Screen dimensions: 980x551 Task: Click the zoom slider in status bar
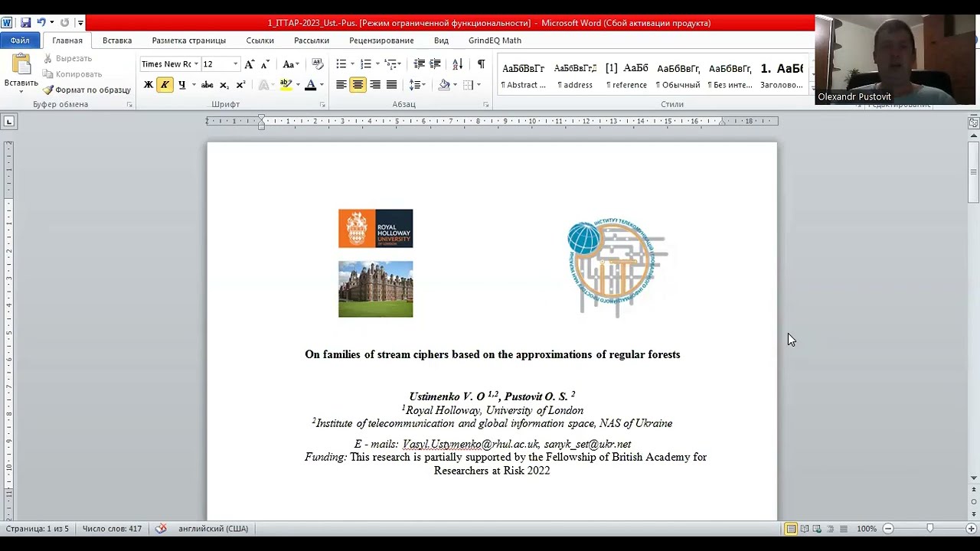[929, 529]
